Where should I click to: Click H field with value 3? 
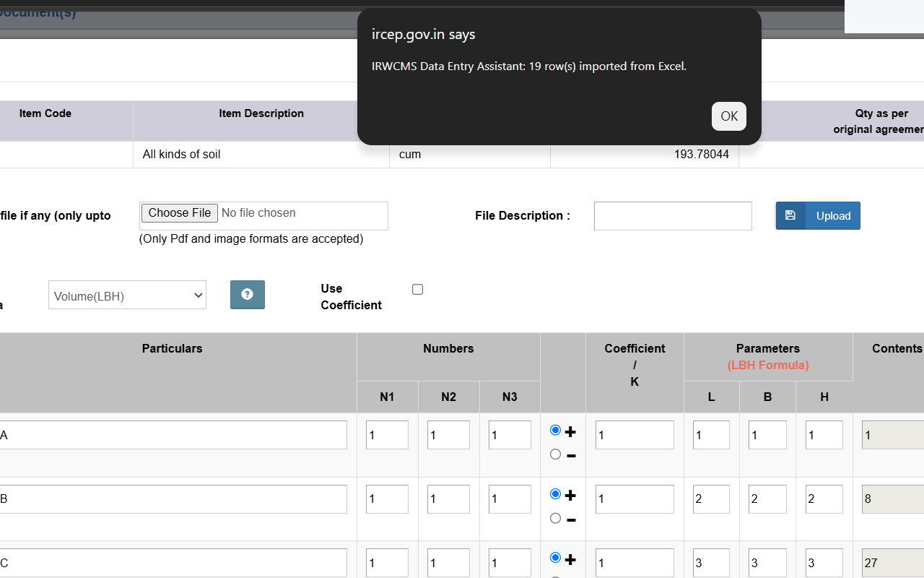pos(824,563)
